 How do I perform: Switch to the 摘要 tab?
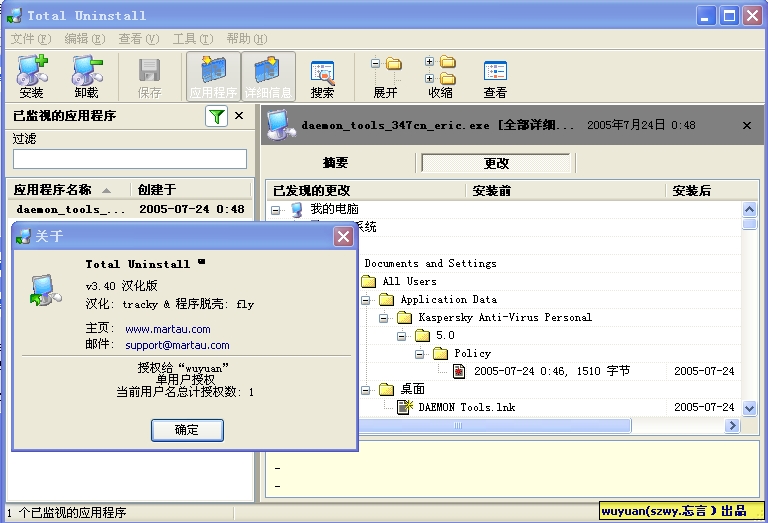[336, 163]
